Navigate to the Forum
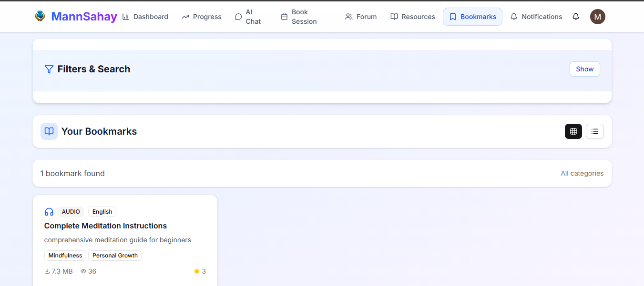This screenshot has width=644, height=286. click(361, 17)
